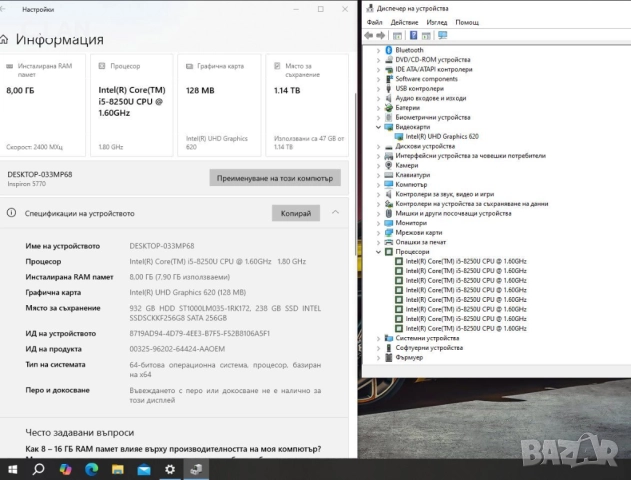
Task: Click the info icon beside Спецификации на устройството
Action: pos(12,213)
